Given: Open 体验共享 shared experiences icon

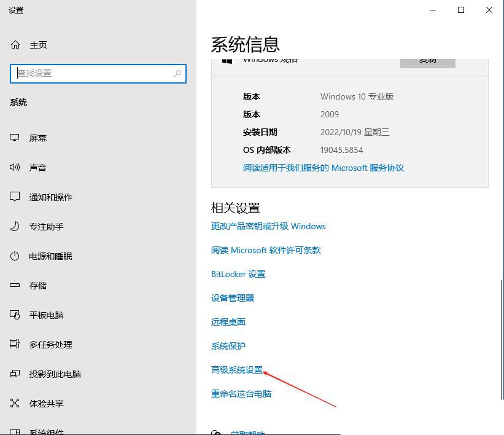Looking at the screenshot, I should point(15,403).
